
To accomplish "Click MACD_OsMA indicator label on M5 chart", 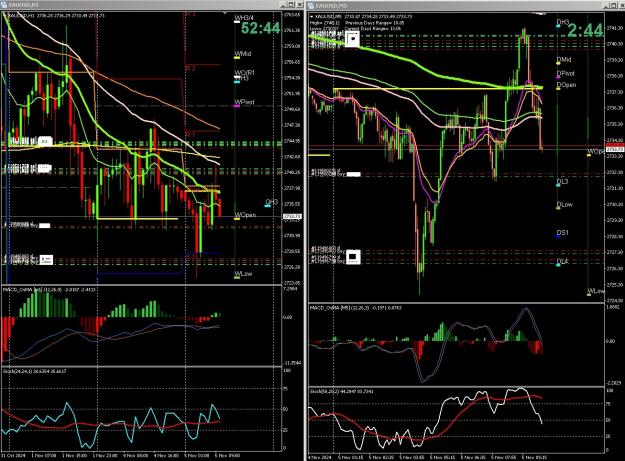I will click(x=356, y=308).
